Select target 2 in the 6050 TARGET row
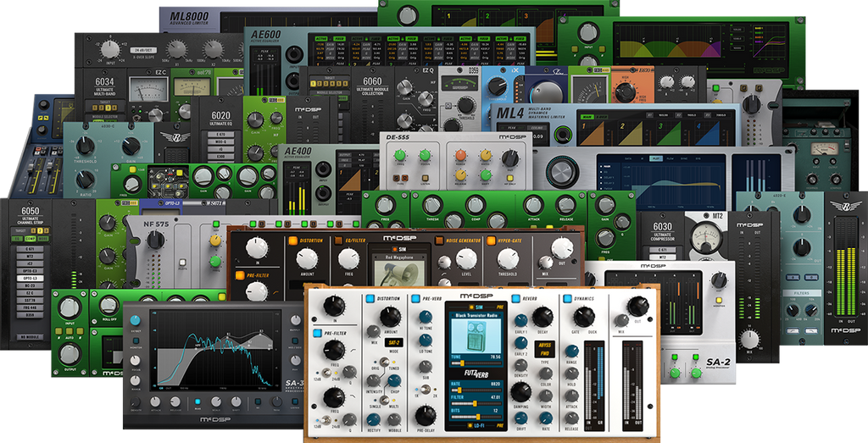The width and height of the screenshot is (868, 443). 40,230
